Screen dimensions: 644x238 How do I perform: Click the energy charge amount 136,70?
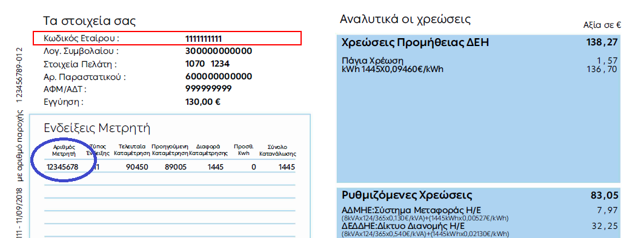point(603,70)
